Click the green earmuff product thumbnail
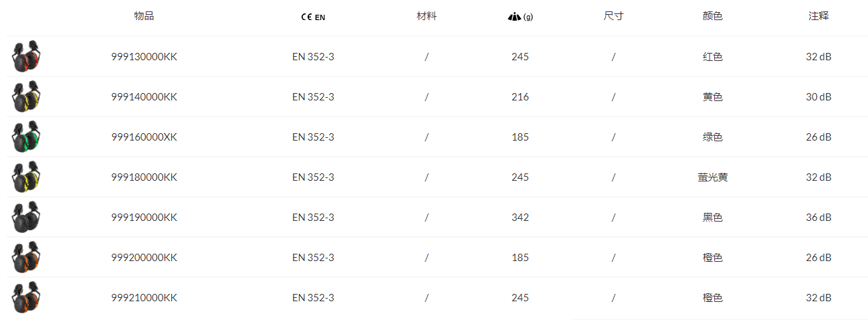 [x=27, y=137]
